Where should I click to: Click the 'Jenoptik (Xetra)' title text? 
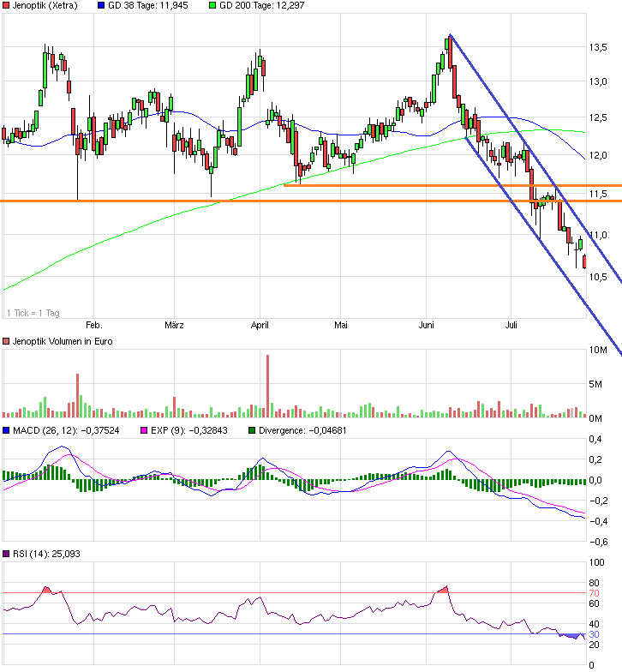click(49, 5)
